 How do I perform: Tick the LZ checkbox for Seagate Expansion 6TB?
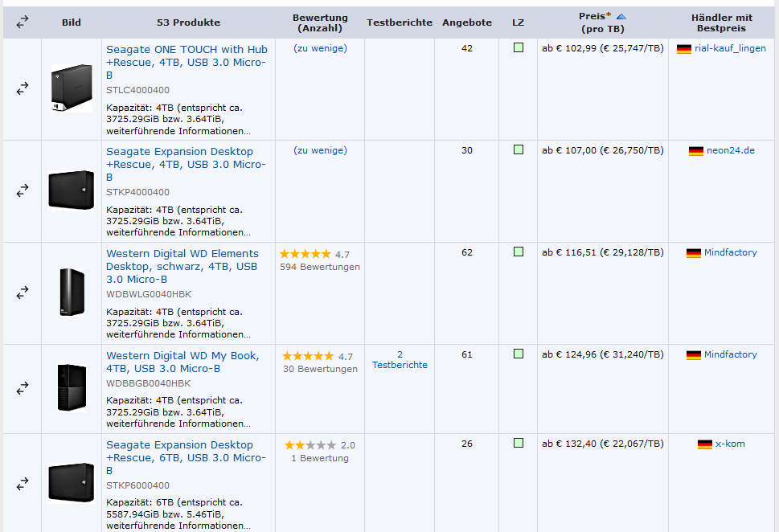click(519, 443)
